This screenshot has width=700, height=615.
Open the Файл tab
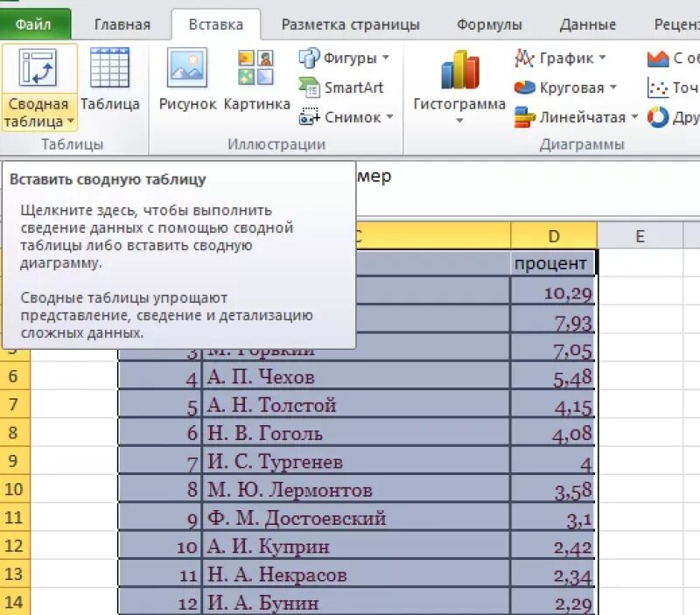point(34,24)
